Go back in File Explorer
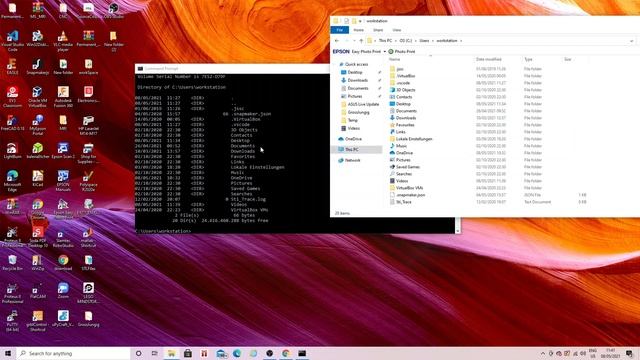Viewport: 640px width, 360px height. pos(337,41)
